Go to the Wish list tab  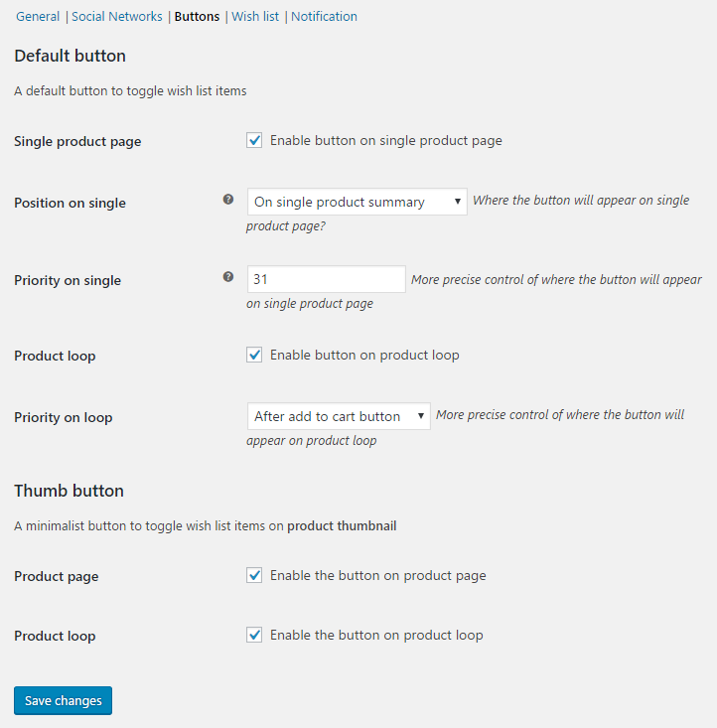point(255,17)
